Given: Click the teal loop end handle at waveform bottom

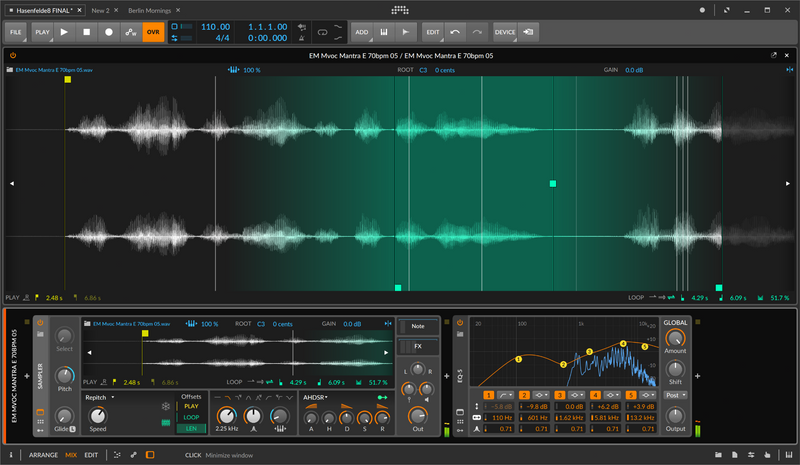Looking at the screenshot, I should coord(719,288).
